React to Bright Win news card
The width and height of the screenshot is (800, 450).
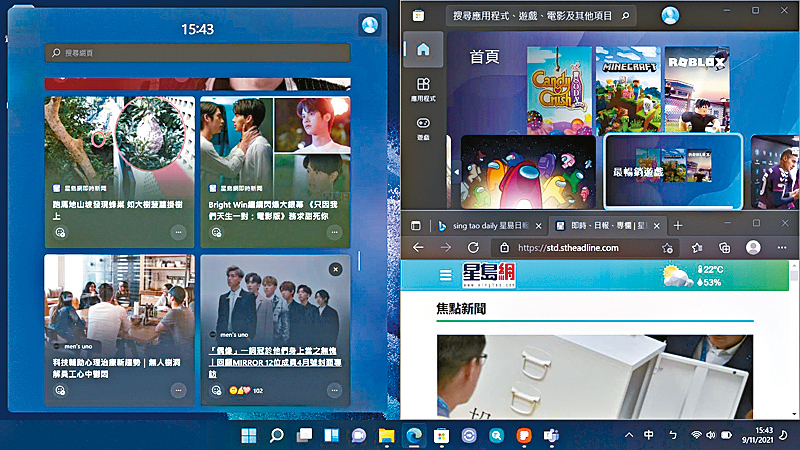[x=216, y=233]
